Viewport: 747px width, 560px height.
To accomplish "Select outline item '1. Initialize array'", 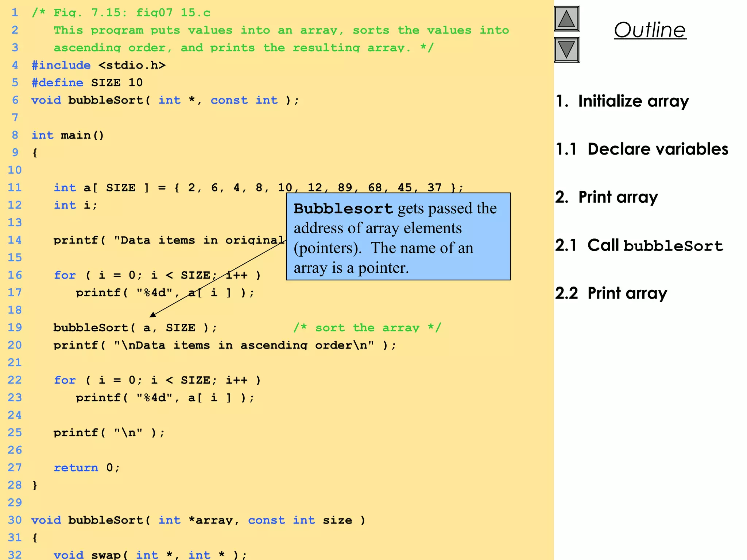I will (622, 101).
